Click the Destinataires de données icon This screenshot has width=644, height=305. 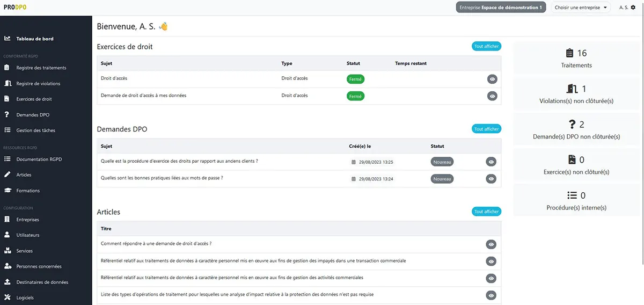pos(7,282)
